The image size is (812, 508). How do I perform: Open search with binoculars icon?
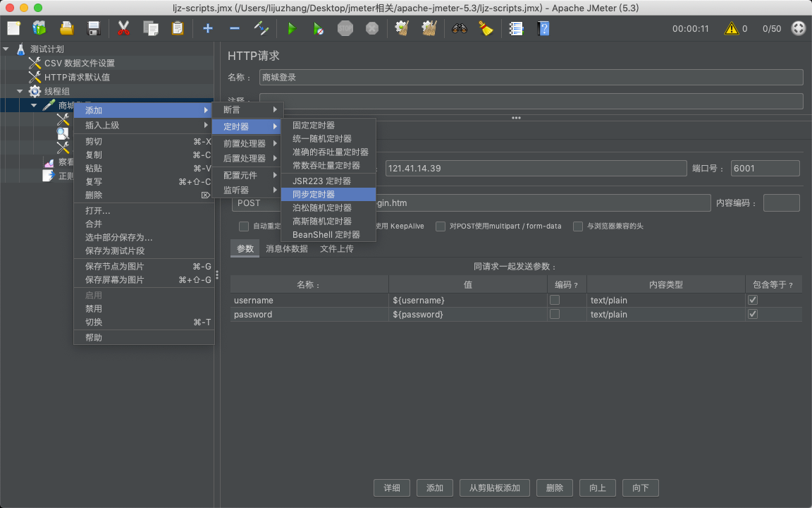(460, 28)
